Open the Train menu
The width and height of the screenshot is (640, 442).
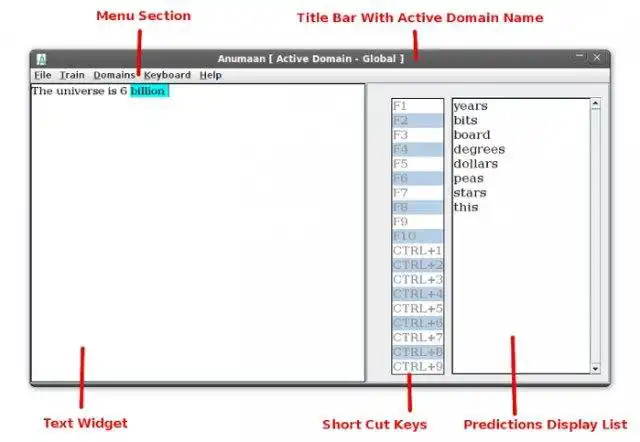pos(72,75)
